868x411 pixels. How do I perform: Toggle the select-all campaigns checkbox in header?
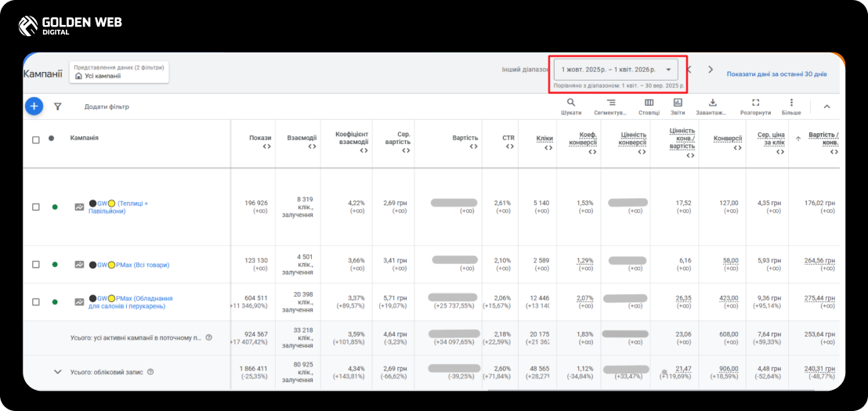tap(36, 140)
